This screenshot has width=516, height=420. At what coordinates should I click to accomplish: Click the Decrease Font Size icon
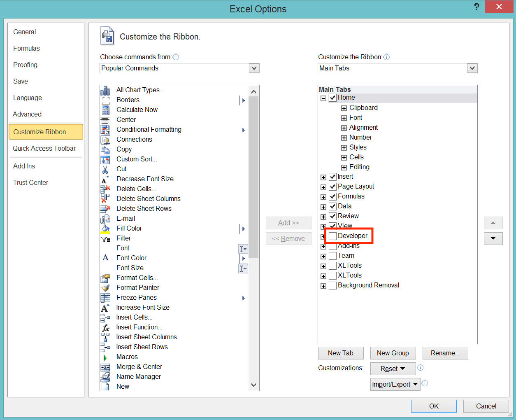105,179
